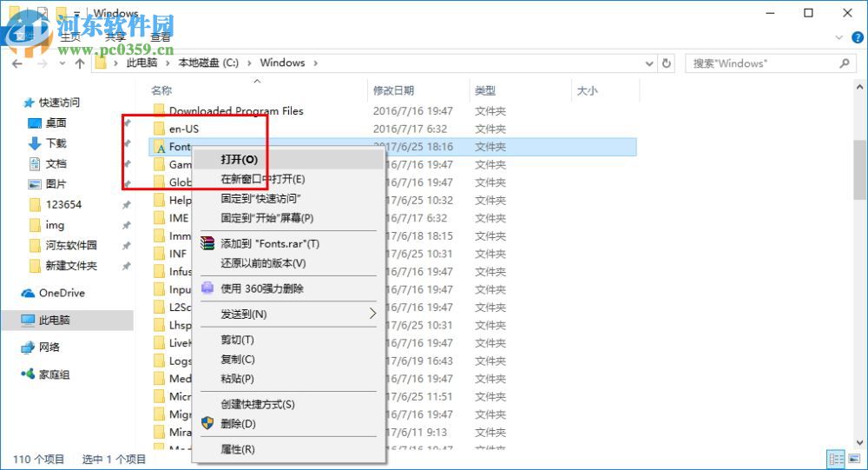Expand the ribbon chevron
Screen dimensions: 868x470
coord(839,37)
